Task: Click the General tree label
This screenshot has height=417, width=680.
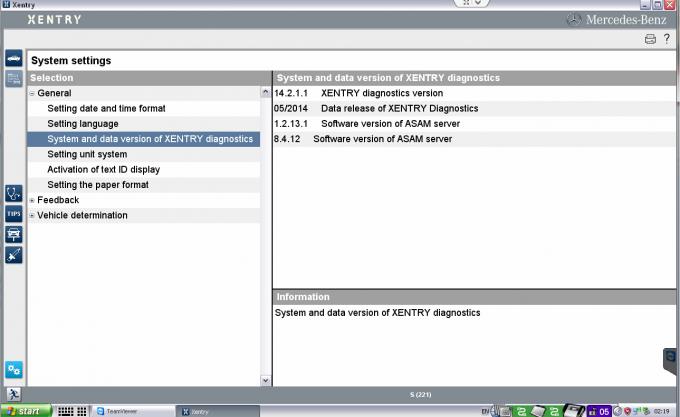Action: (54, 93)
